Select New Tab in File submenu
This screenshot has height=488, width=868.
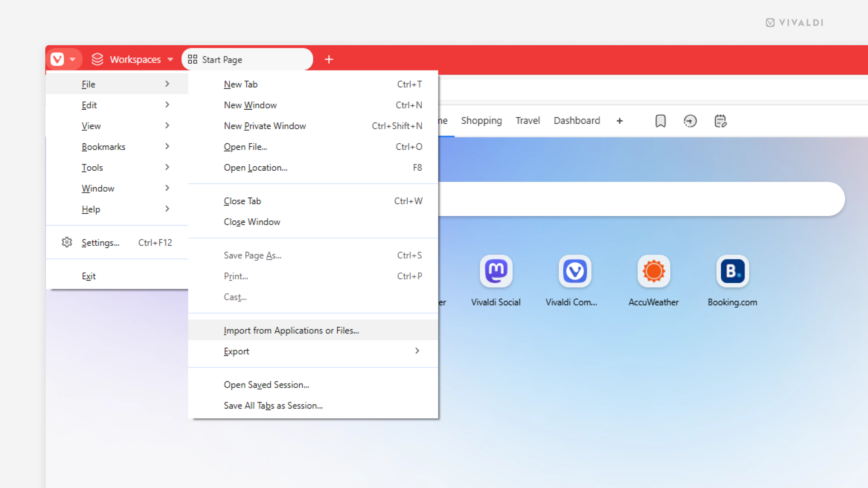click(x=313, y=84)
